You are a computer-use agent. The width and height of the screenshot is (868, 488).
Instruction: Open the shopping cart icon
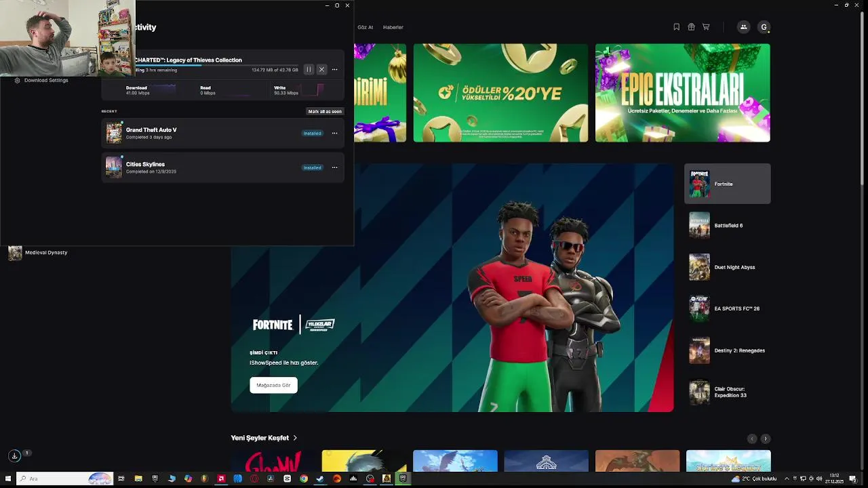[x=706, y=27]
